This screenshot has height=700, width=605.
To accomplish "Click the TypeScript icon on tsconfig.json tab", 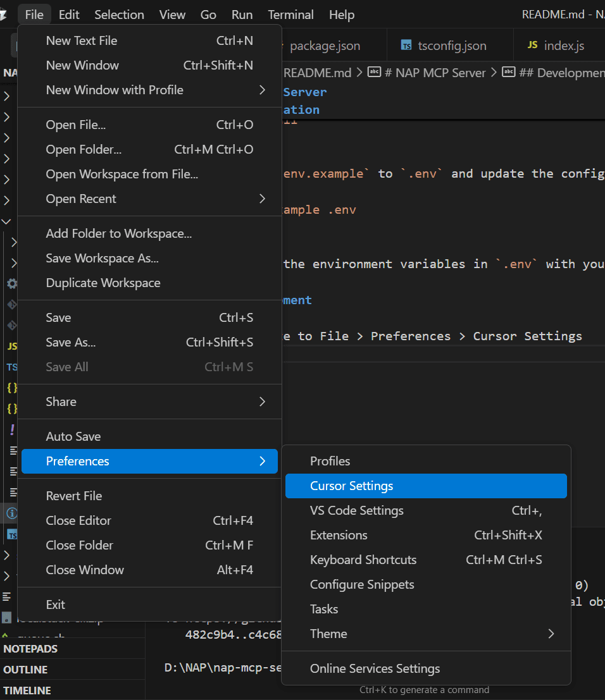I will (406, 46).
